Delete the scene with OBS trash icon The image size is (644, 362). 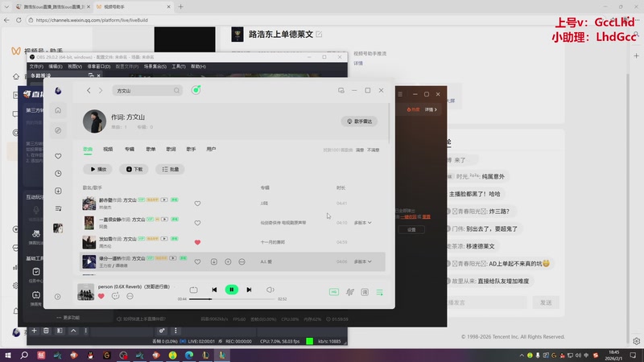click(46, 331)
